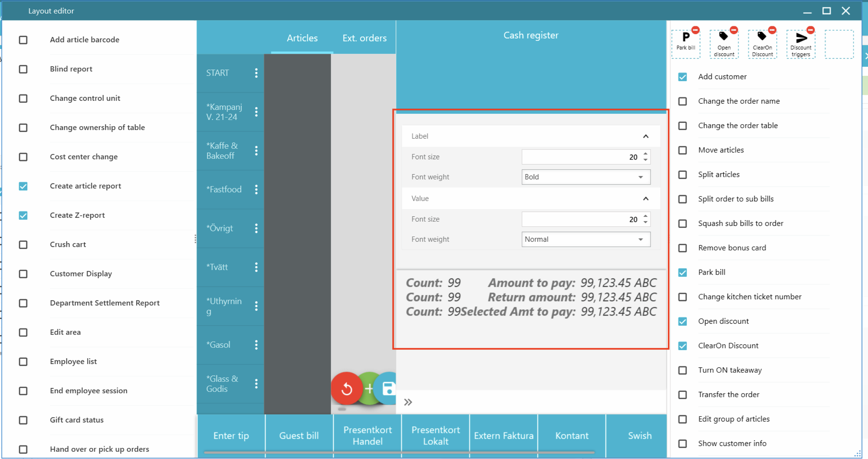
Task: Click the Kontant payment button
Action: [x=572, y=435]
